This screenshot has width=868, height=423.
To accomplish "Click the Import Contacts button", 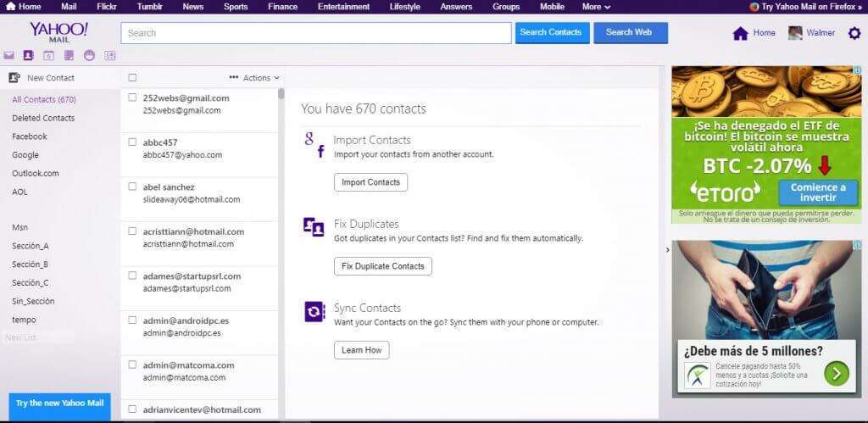I will [371, 182].
